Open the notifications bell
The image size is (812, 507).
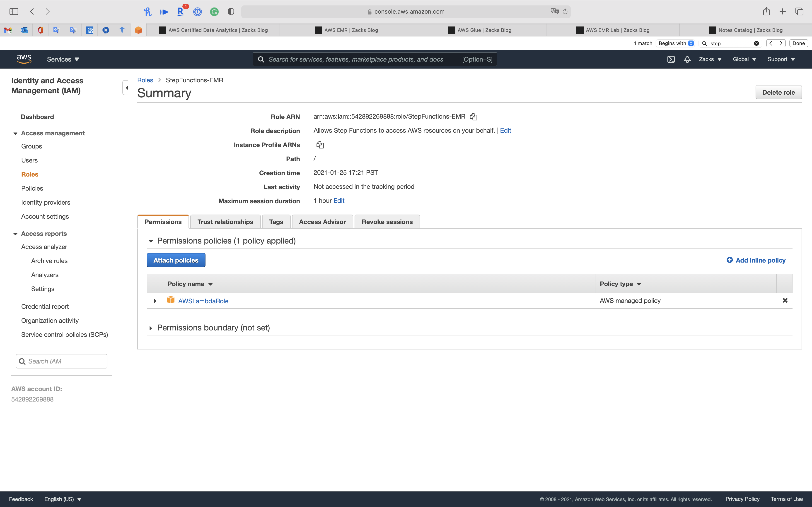tap(687, 59)
